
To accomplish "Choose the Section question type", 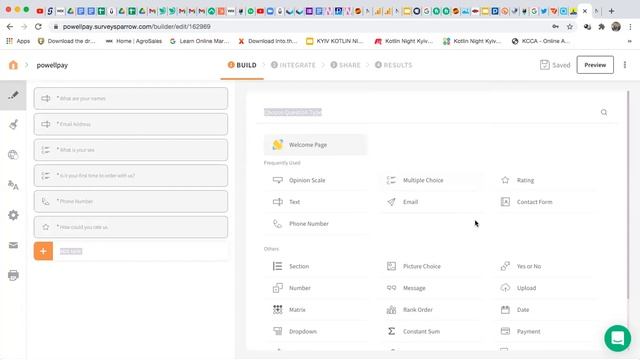I will coord(316,266).
